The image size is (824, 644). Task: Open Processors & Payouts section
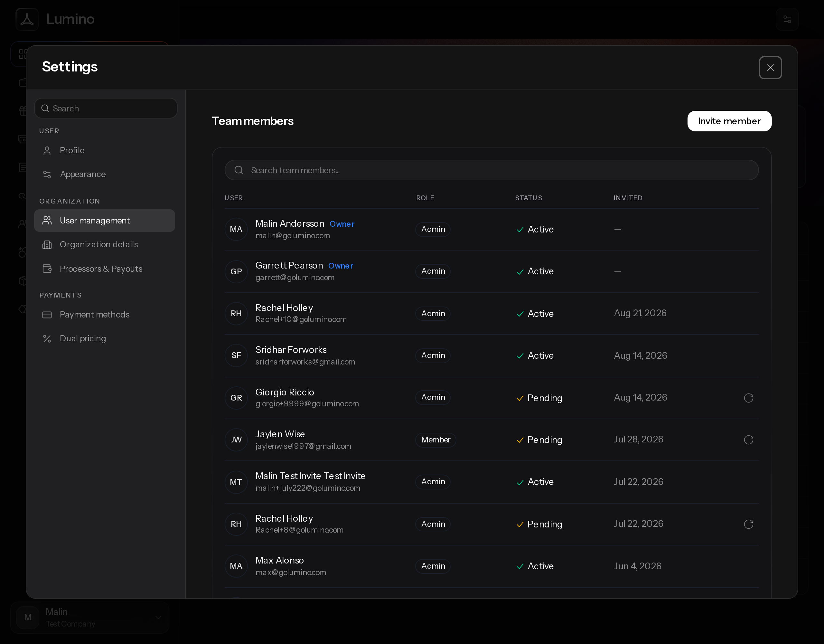(x=105, y=269)
